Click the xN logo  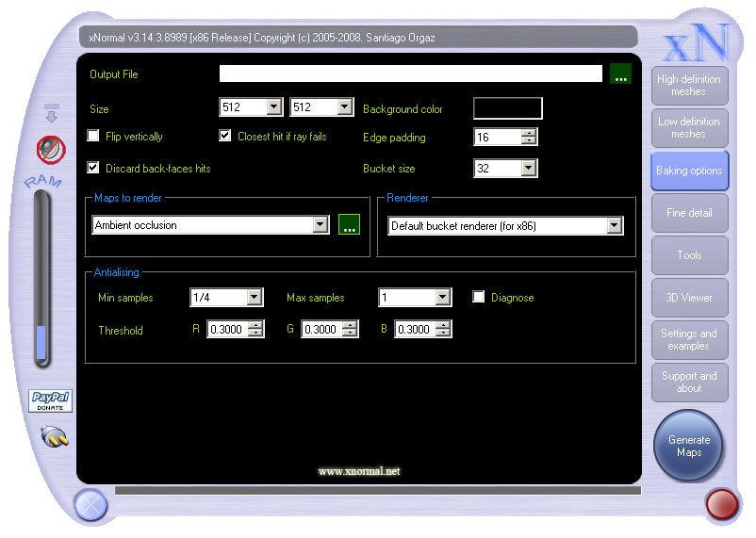tap(697, 43)
